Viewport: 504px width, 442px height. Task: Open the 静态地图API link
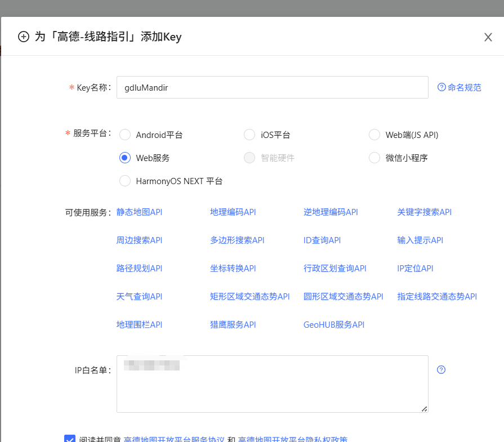point(139,212)
